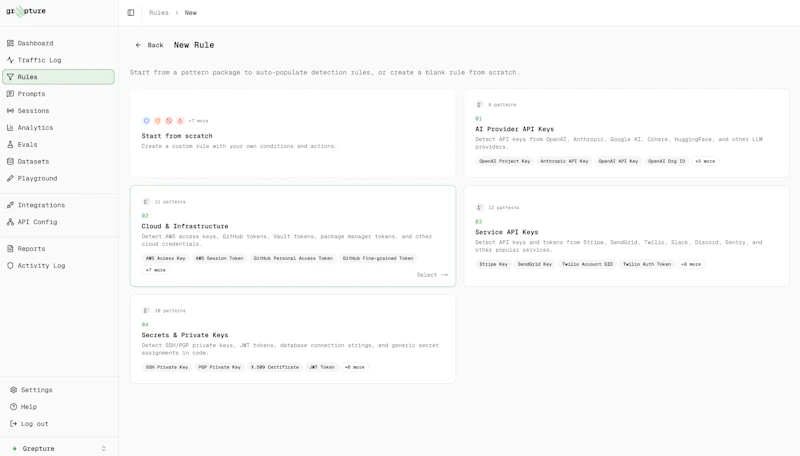Click the Prompts icon in sidebar

point(10,94)
